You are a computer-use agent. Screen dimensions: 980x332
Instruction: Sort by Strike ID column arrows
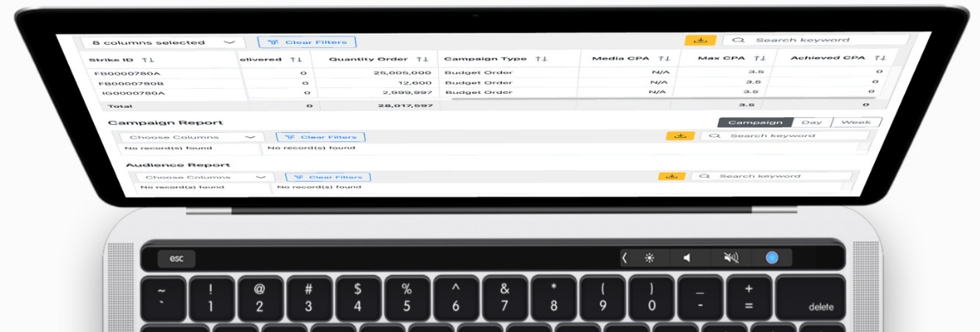(x=148, y=60)
